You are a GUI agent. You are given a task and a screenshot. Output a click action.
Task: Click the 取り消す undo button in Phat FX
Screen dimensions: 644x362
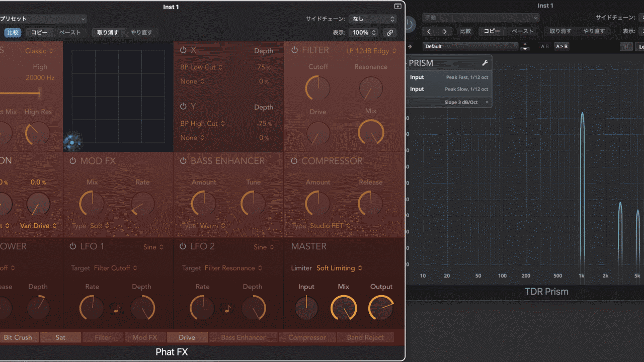[x=108, y=33]
